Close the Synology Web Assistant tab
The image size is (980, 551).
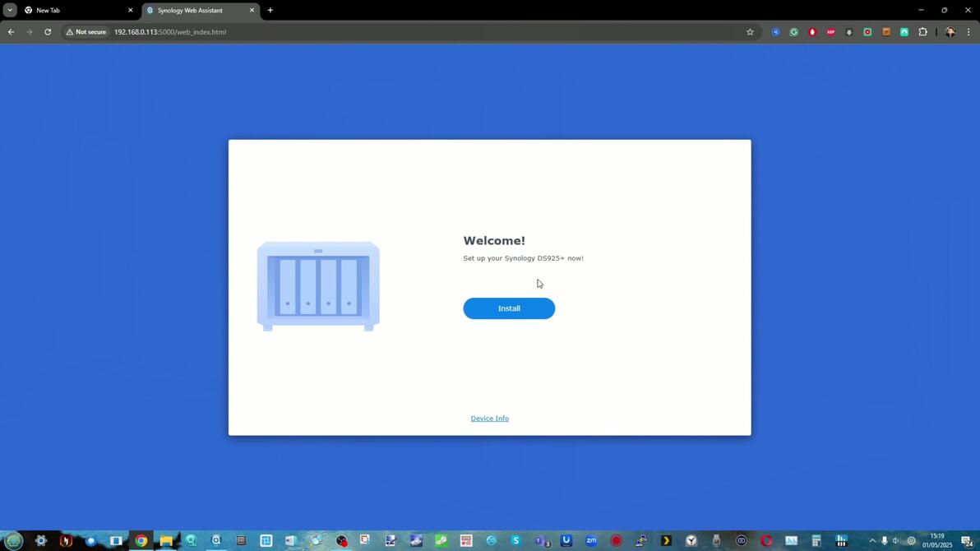click(x=252, y=10)
